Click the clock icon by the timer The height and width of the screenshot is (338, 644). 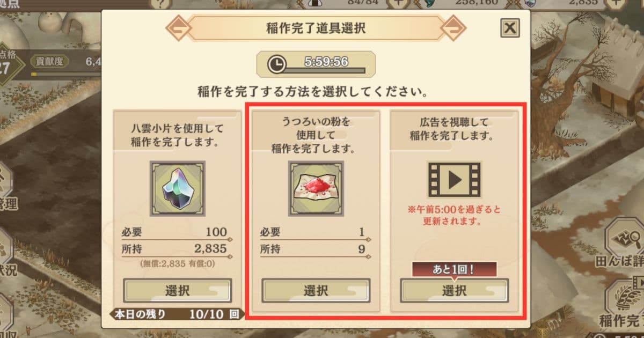tap(277, 64)
